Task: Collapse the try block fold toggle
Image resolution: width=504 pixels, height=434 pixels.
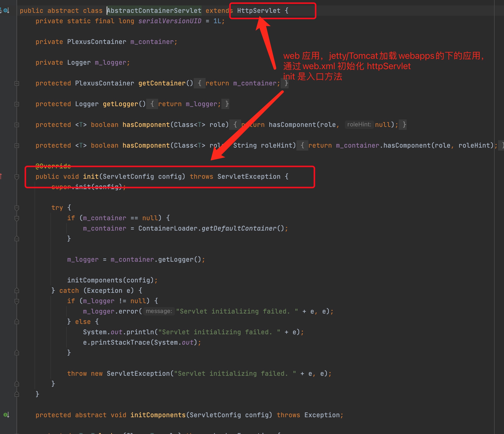Action: 17,208
